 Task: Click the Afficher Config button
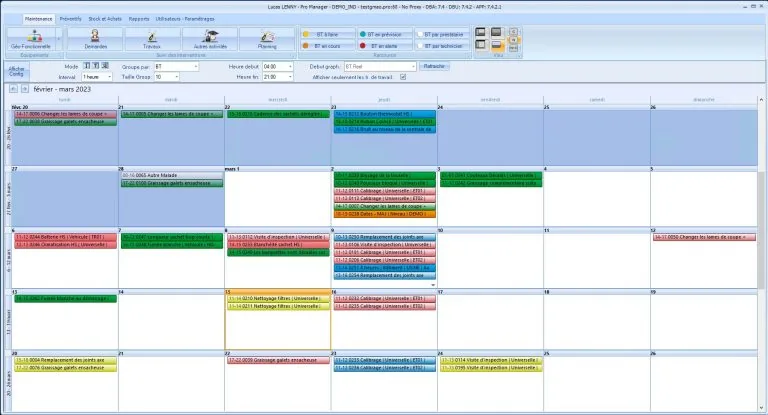tap(16, 72)
